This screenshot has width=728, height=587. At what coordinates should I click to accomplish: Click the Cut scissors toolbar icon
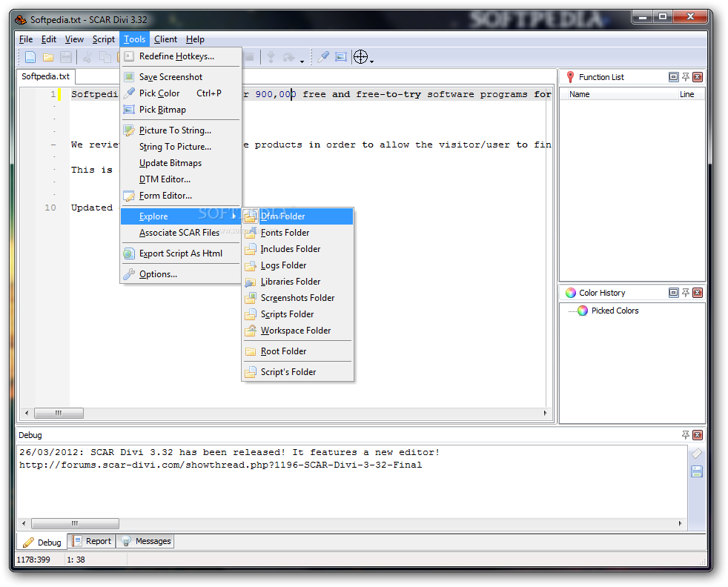[87, 57]
